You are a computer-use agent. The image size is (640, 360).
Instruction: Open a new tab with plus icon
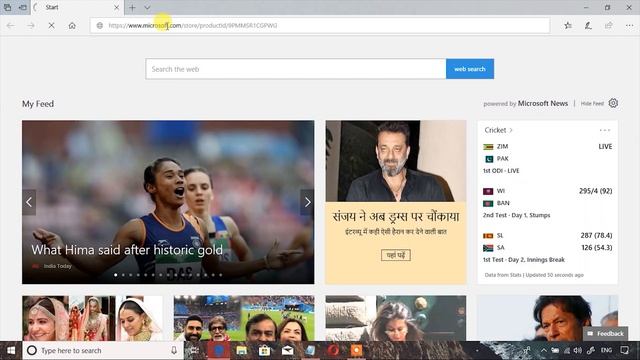[132, 7]
